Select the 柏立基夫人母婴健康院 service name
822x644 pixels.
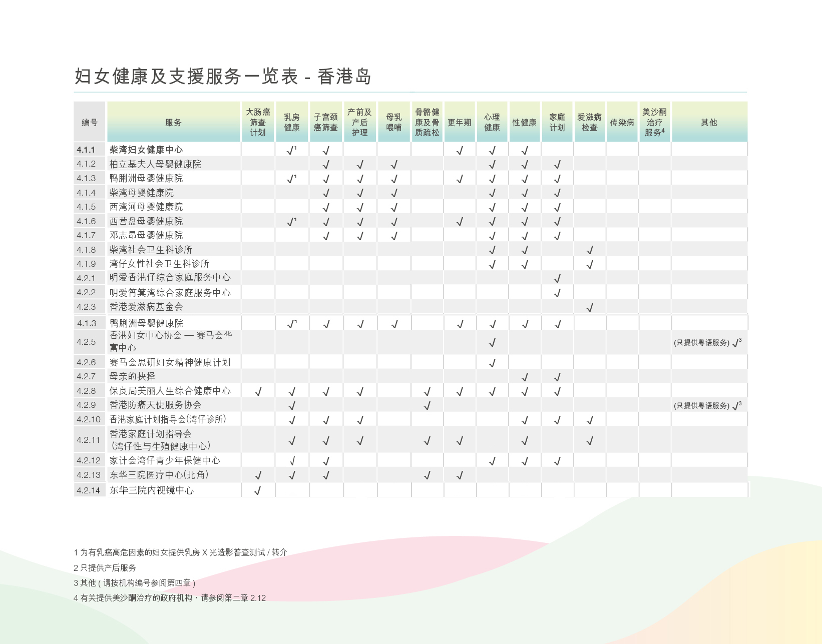pos(155,164)
